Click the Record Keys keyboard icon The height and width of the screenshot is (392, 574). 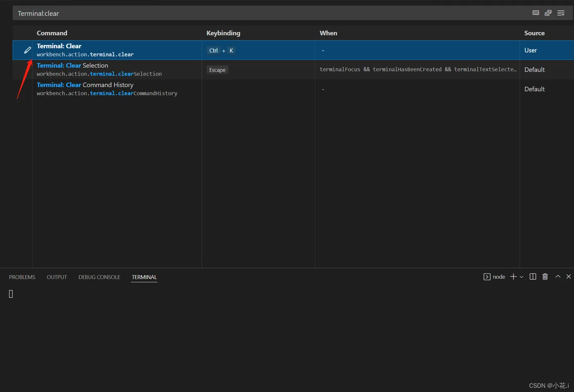(535, 13)
